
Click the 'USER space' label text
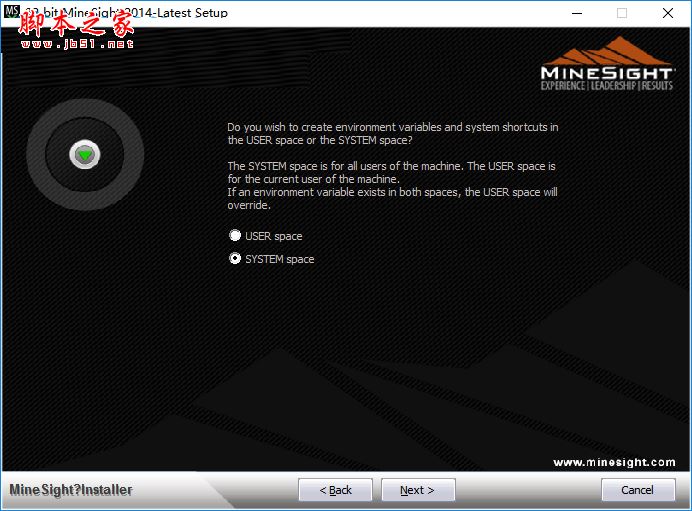pos(274,236)
